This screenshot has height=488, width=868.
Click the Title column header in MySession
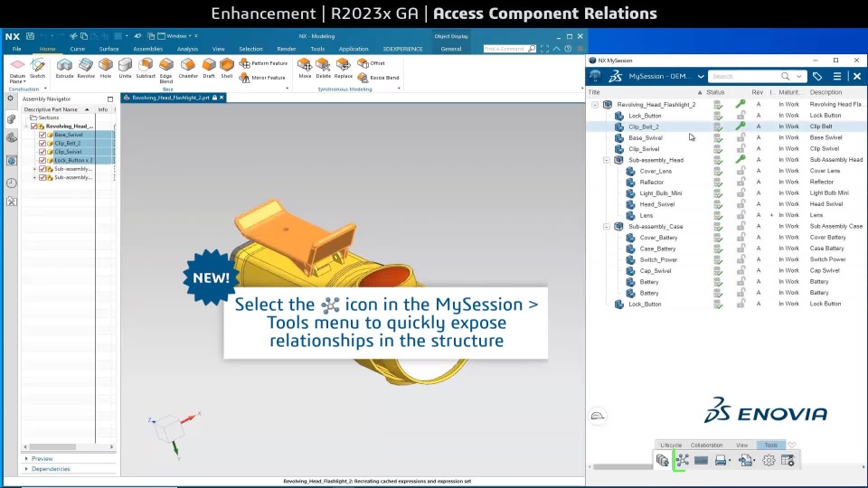645,92
